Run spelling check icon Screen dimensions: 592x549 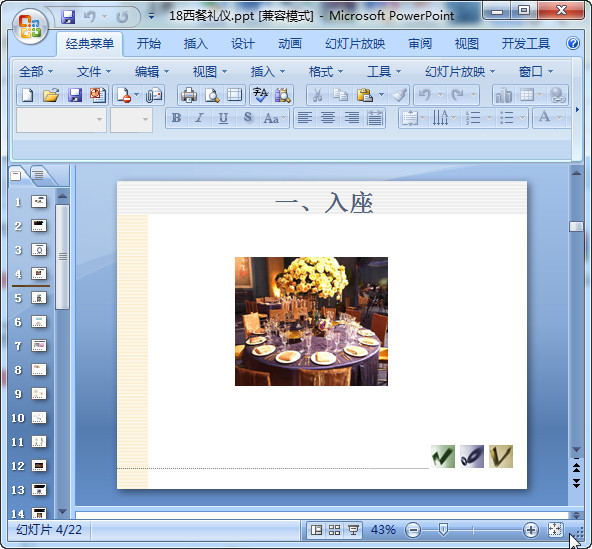[260, 95]
